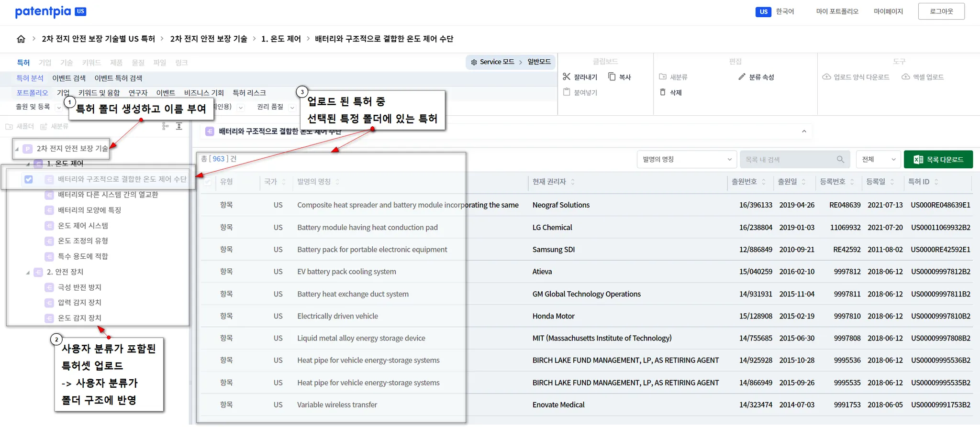Image resolution: width=980 pixels, height=427 pixels.
Task: Click the tree structure icon above the folder tree
Action: [x=165, y=126]
